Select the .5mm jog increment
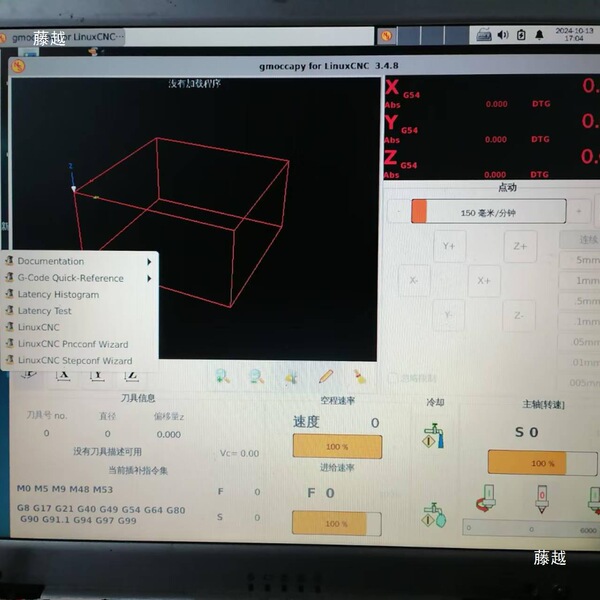The image size is (600, 600). click(579, 301)
